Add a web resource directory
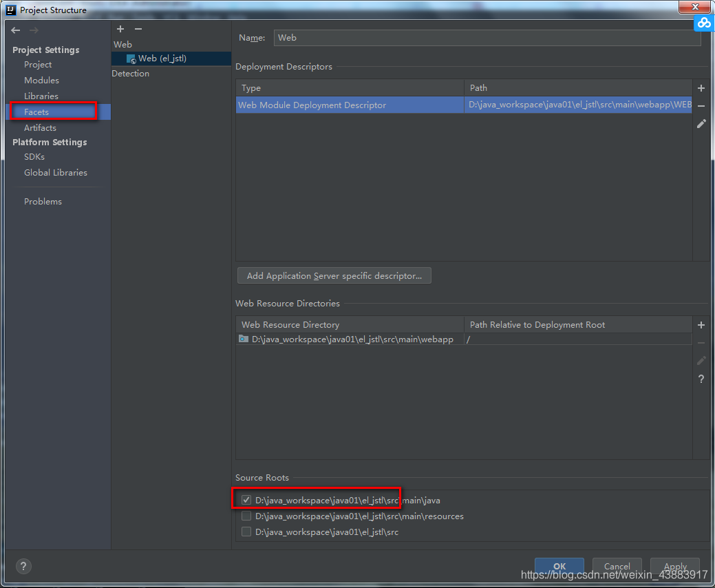The image size is (715, 588). [701, 325]
